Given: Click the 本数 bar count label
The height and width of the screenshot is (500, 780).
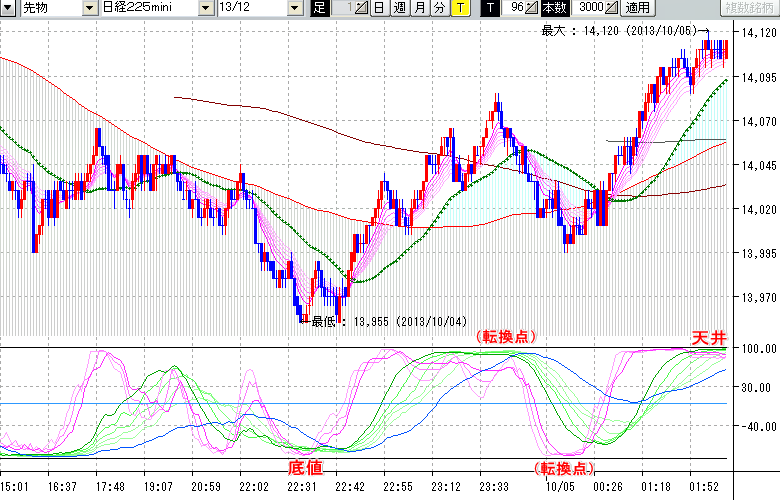Looking at the screenshot, I should (551, 8).
